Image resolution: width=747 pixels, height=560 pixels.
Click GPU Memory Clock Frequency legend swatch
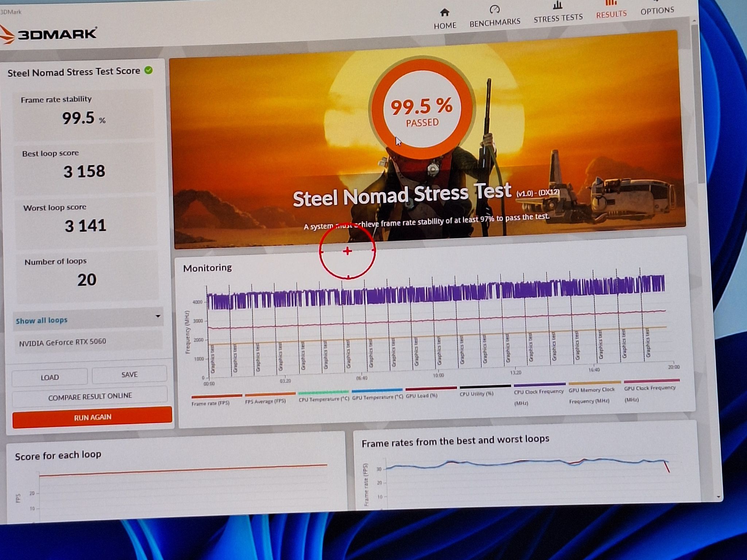click(595, 382)
